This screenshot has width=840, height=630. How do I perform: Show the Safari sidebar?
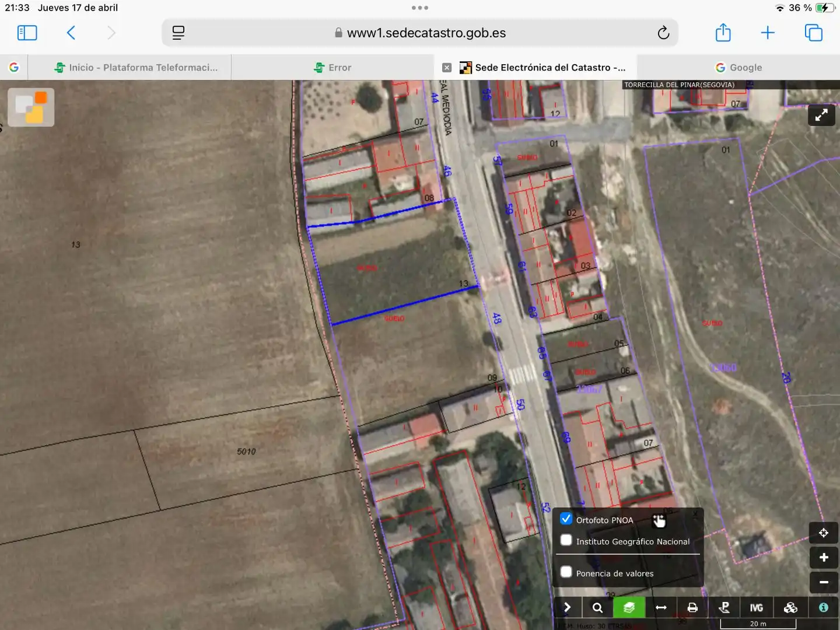pos(27,33)
